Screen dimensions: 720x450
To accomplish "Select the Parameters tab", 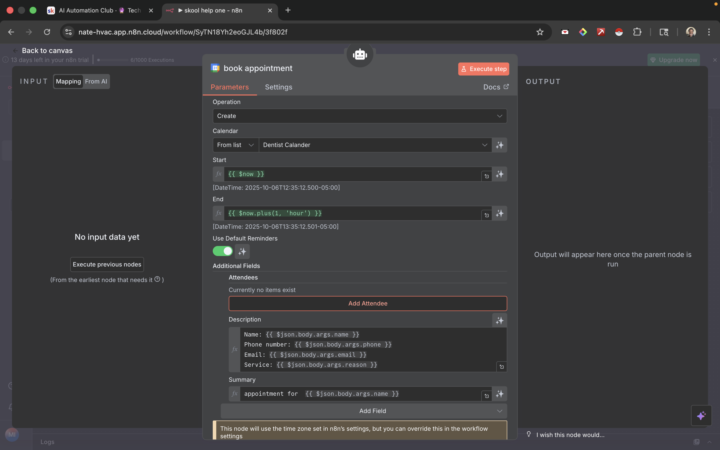I will (230, 88).
